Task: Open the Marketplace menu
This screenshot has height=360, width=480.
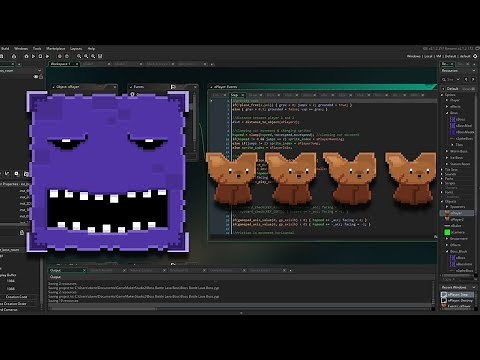Action: [x=56, y=49]
